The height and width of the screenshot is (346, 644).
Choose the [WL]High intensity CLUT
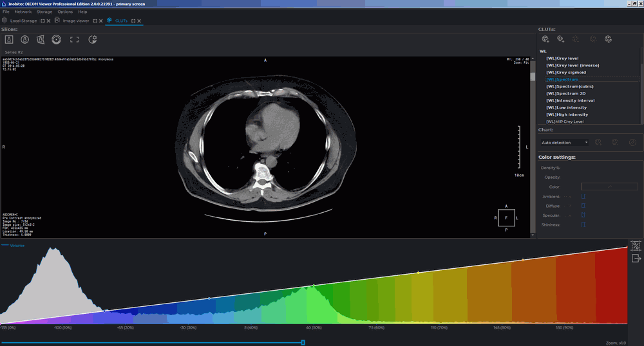[567, 114]
